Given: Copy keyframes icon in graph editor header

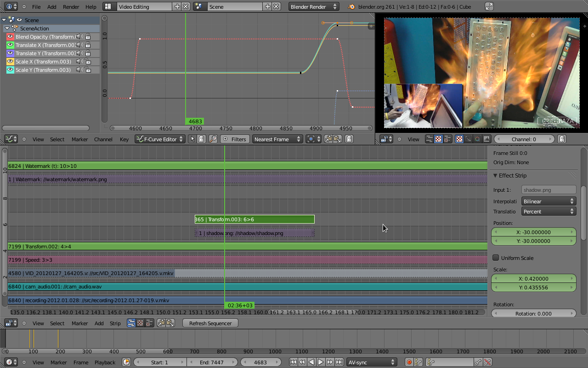Looking at the screenshot, I should (328, 139).
